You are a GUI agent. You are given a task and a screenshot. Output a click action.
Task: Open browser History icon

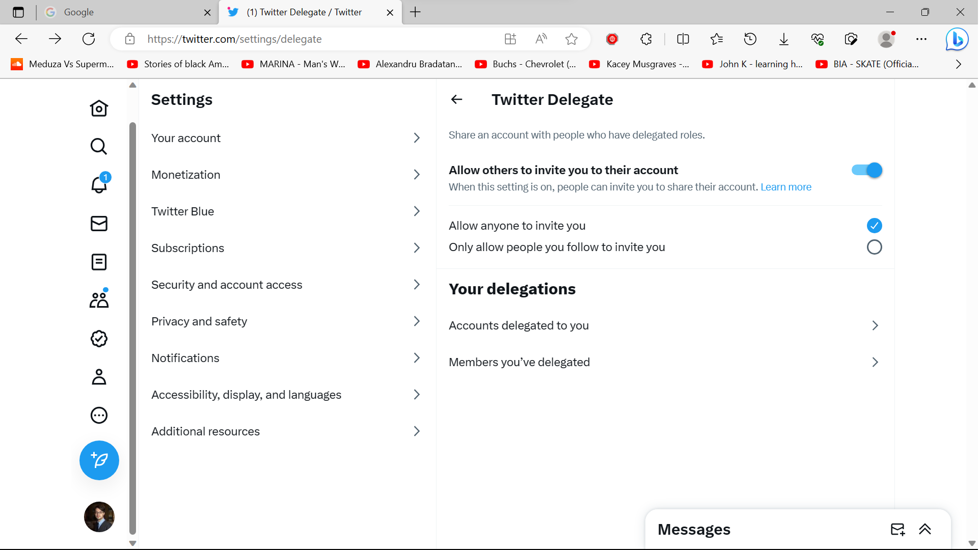[750, 39]
